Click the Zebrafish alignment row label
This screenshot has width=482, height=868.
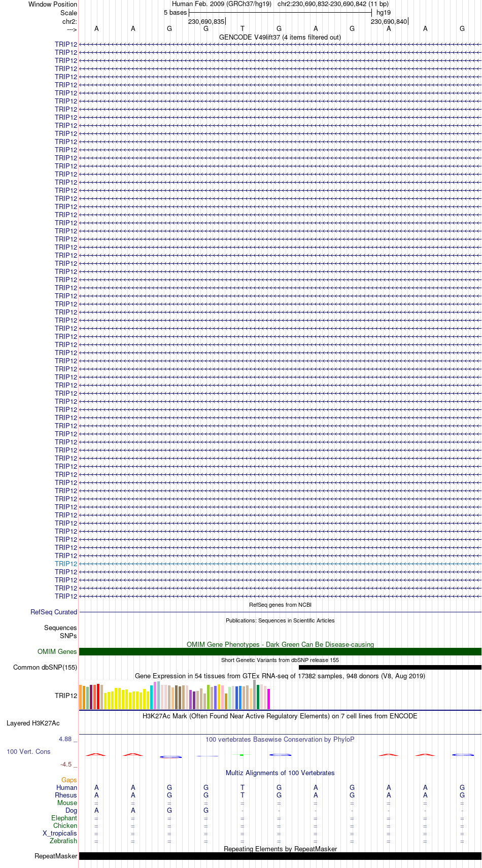coord(63,841)
